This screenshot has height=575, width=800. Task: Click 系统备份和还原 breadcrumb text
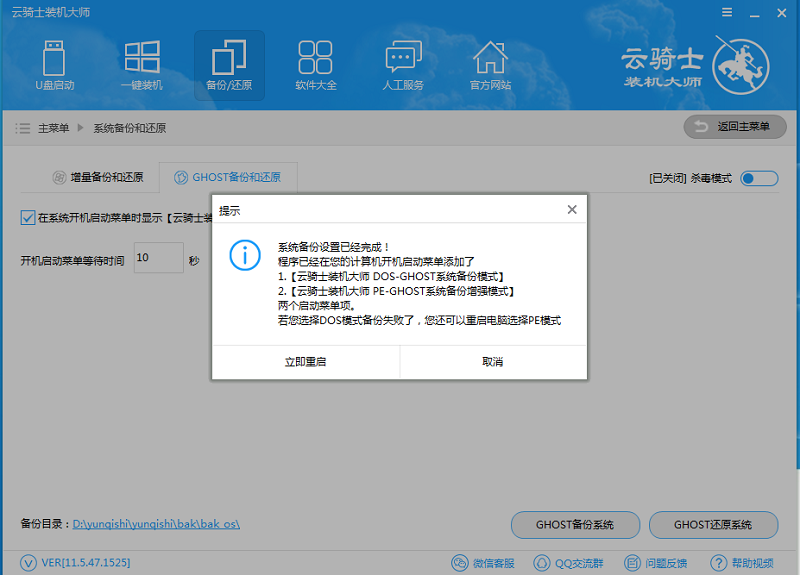click(130, 128)
